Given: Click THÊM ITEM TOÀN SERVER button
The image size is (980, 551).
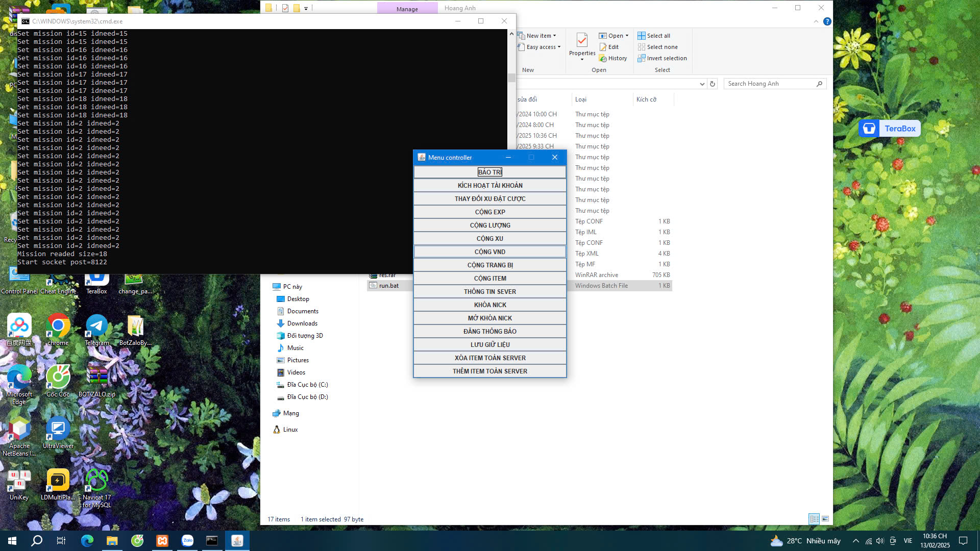Looking at the screenshot, I should [489, 371].
